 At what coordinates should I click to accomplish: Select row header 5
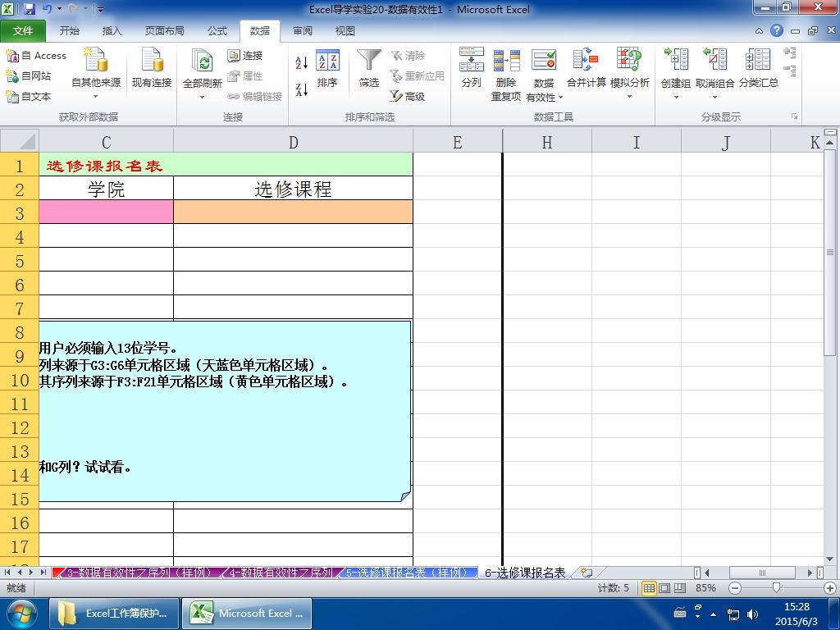(20, 262)
